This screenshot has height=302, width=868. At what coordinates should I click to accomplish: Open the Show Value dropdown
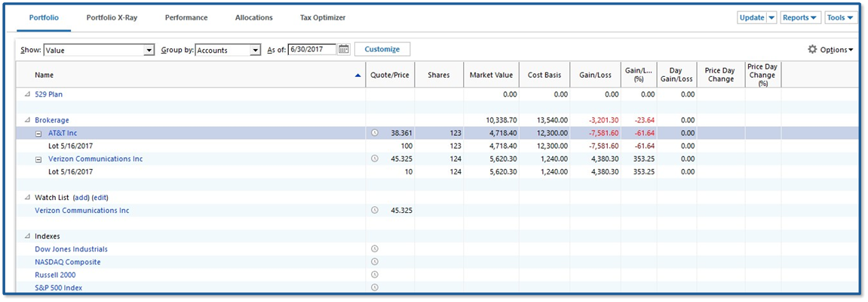pos(149,51)
